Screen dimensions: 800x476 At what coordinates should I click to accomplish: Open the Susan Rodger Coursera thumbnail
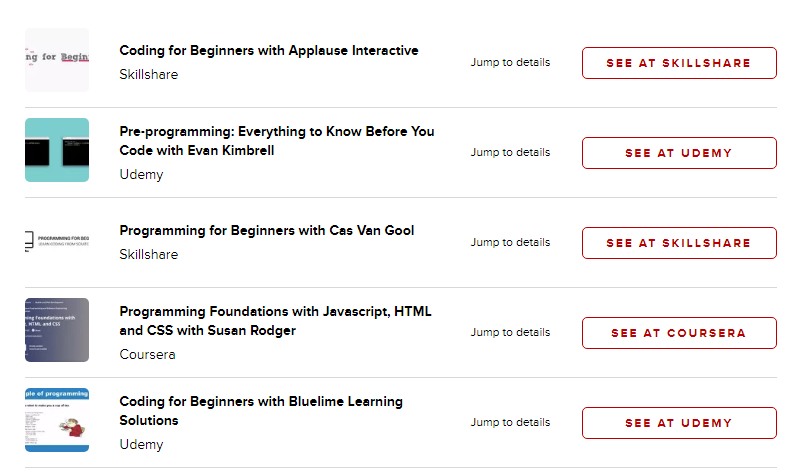coord(57,330)
